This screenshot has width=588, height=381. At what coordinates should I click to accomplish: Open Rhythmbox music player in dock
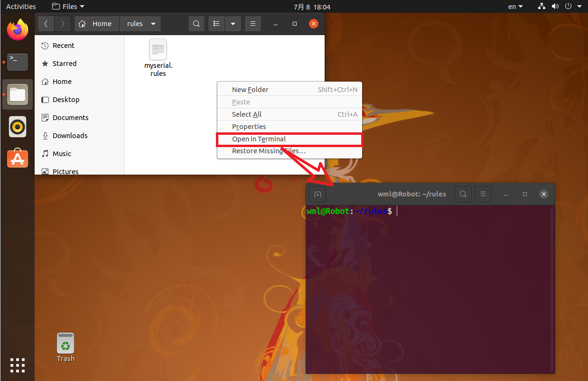[x=18, y=127]
